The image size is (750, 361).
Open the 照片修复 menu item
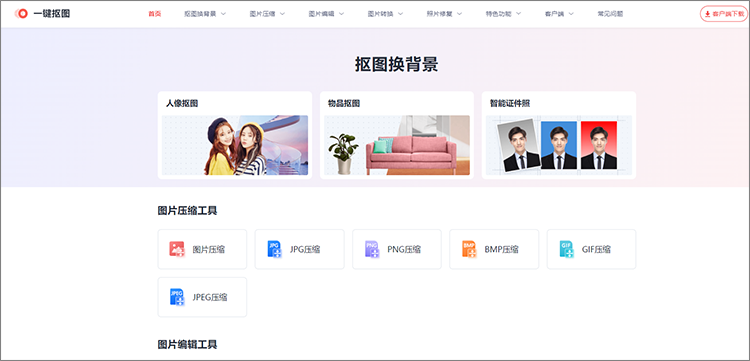click(x=440, y=14)
